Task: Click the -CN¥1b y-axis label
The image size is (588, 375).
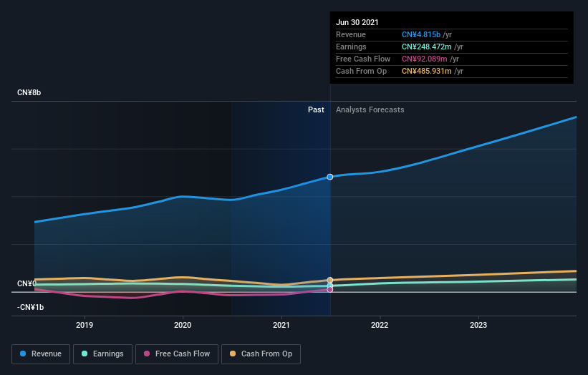Action: point(30,307)
